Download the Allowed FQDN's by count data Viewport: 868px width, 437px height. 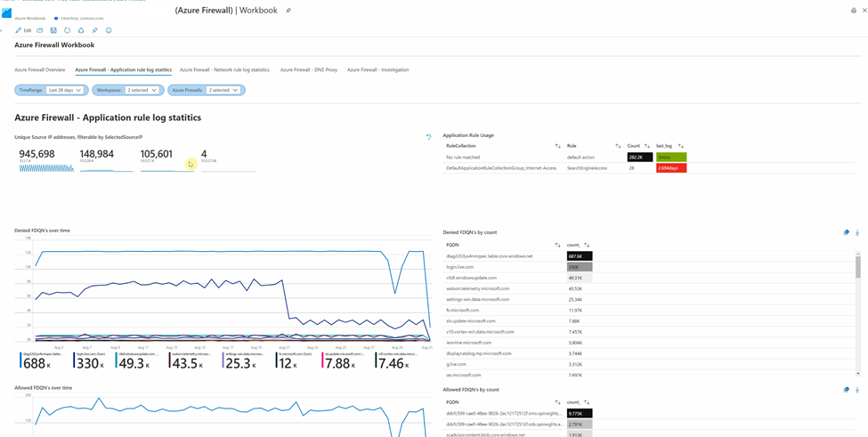[x=857, y=390]
